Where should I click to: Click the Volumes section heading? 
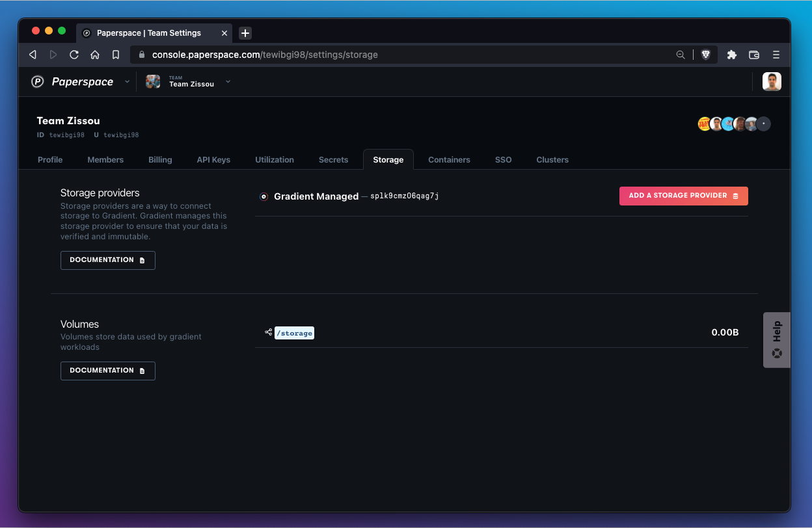79,324
